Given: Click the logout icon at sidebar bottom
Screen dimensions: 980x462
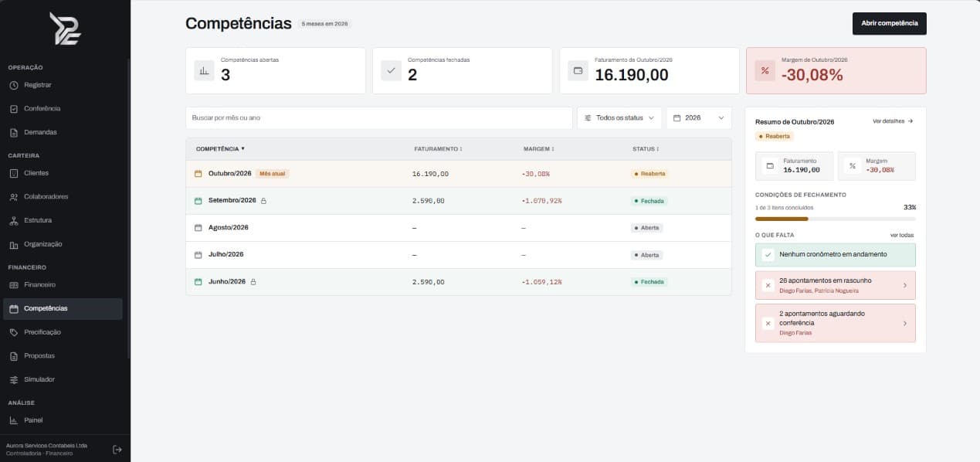Looking at the screenshot, I should click(117, 450).
